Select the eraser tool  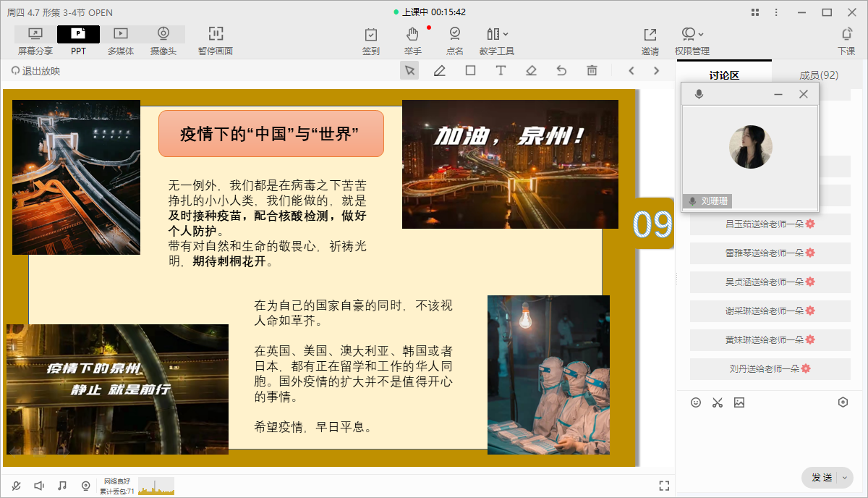531,71
